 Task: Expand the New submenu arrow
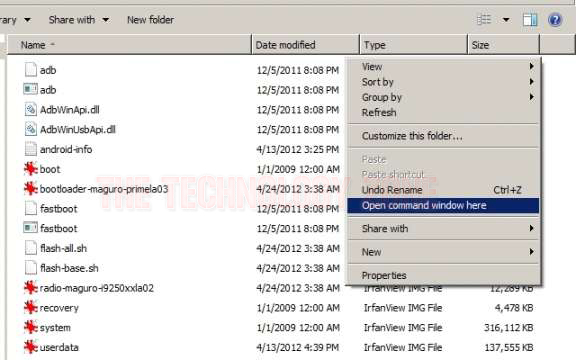[531, 252]
